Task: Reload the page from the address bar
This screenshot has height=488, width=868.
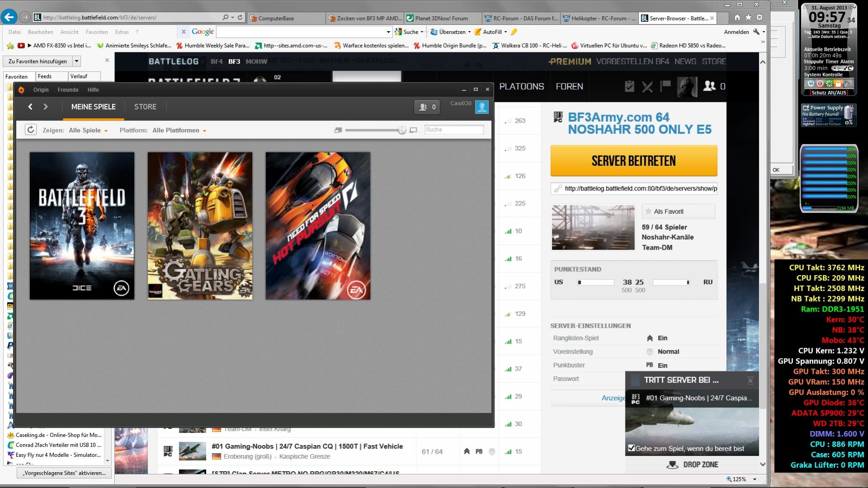Action: 240,17
